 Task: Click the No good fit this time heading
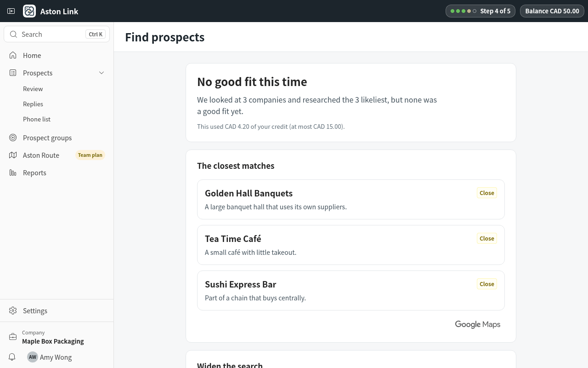pyautogui.click(x=252, y=82)
